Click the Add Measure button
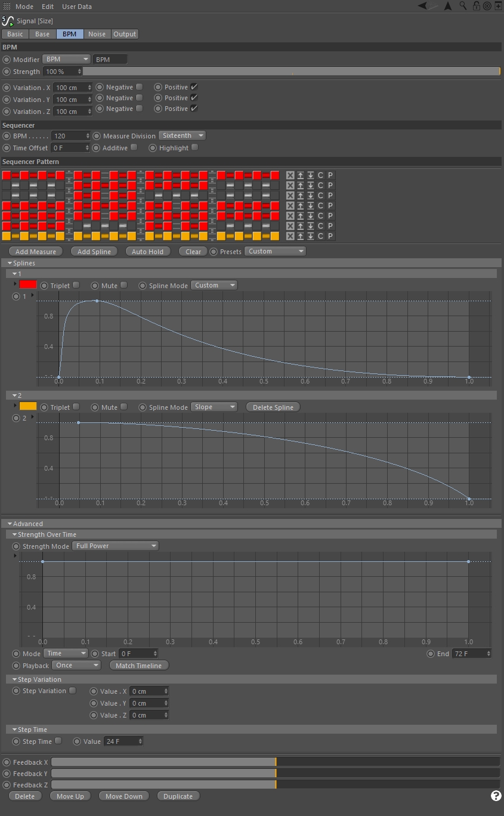This screenshot has height=816, width=504. coord(36,252)
